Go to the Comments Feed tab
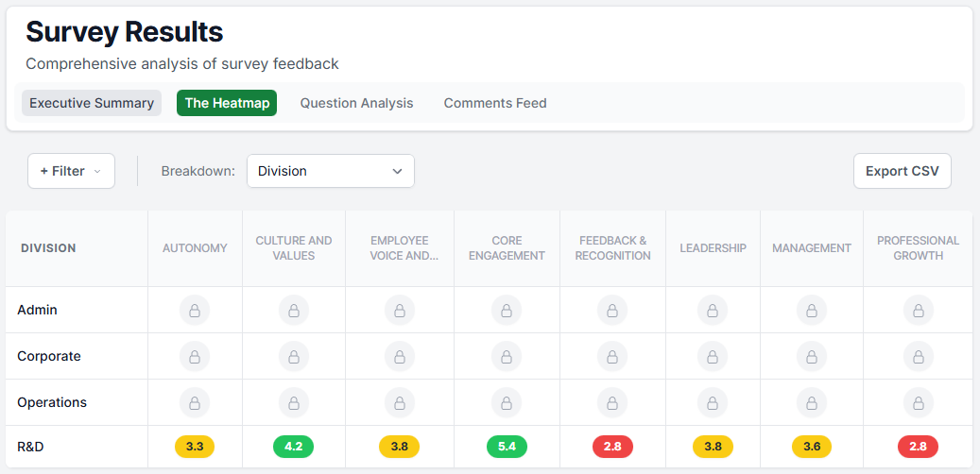The height and width of the screenshot is (474, 980). tap(495, 103)
